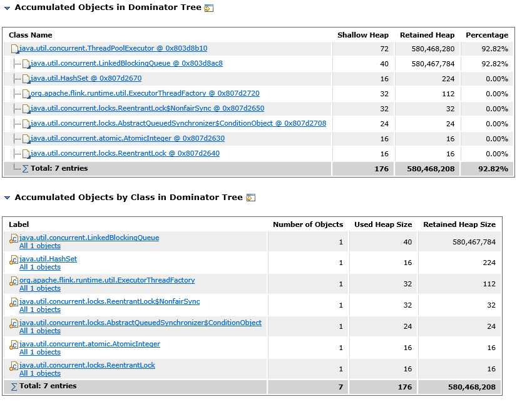This screenshot has height=402, width=532.
Task: Open ConditionObject @ 0x807d2708 link
Action: 178,123
